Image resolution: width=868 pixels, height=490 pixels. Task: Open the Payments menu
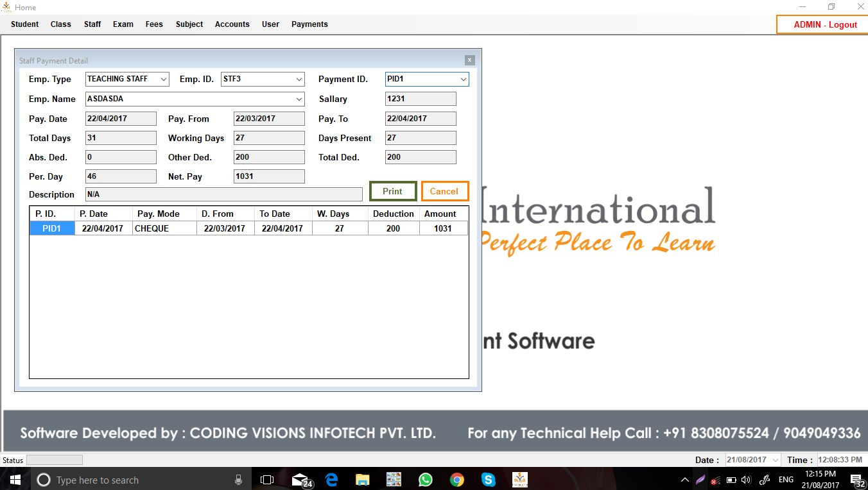pyautogui.click(x=309, y=24)
